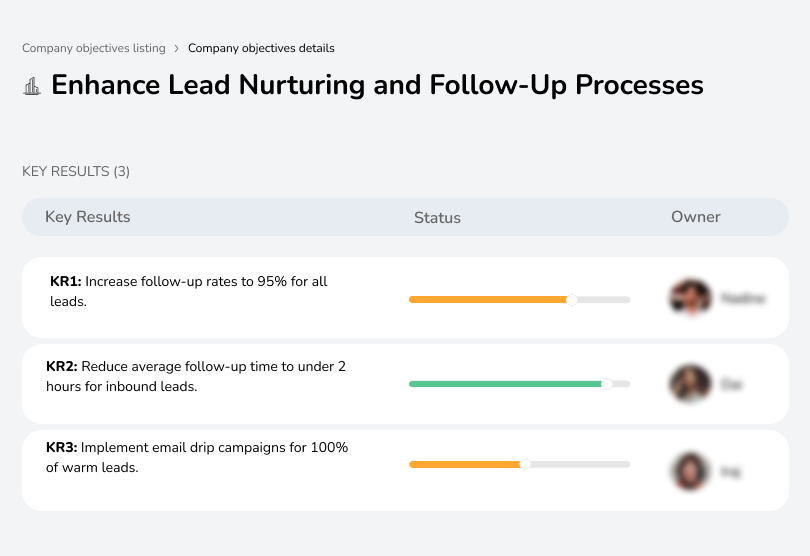Click the Key Results column header
Screen dimensions: 810x556
88,217
